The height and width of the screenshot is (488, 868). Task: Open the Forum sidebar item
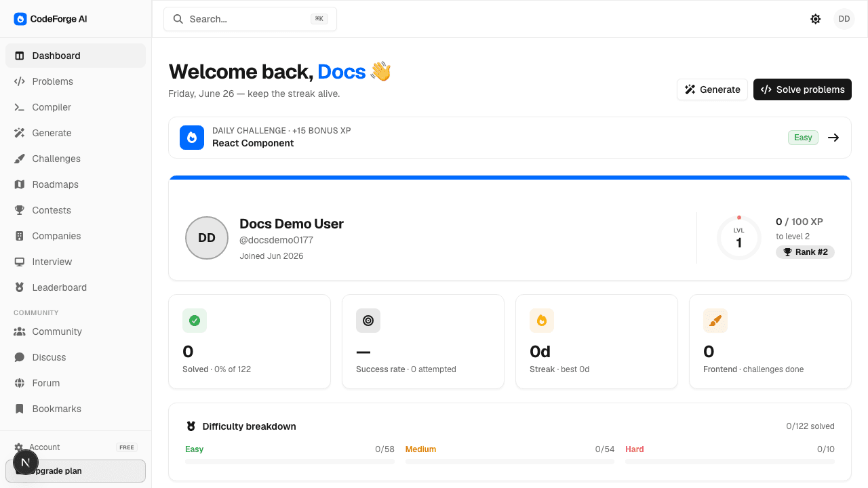[75, 383]
